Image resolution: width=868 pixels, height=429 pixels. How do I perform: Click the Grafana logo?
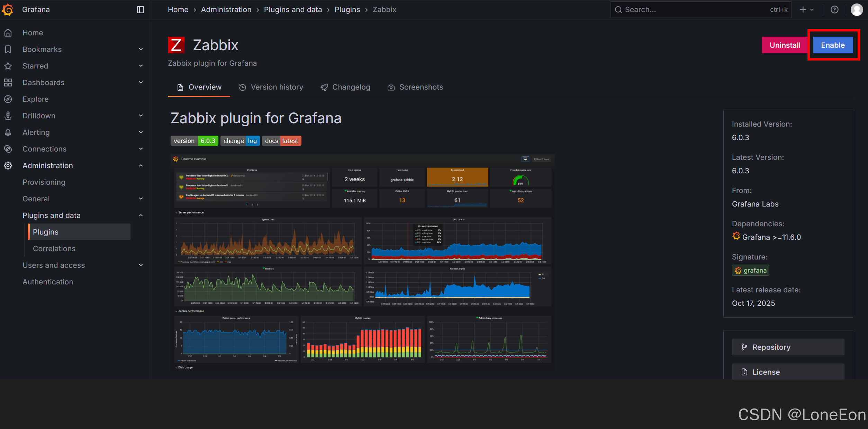click(x=8, y=9)
